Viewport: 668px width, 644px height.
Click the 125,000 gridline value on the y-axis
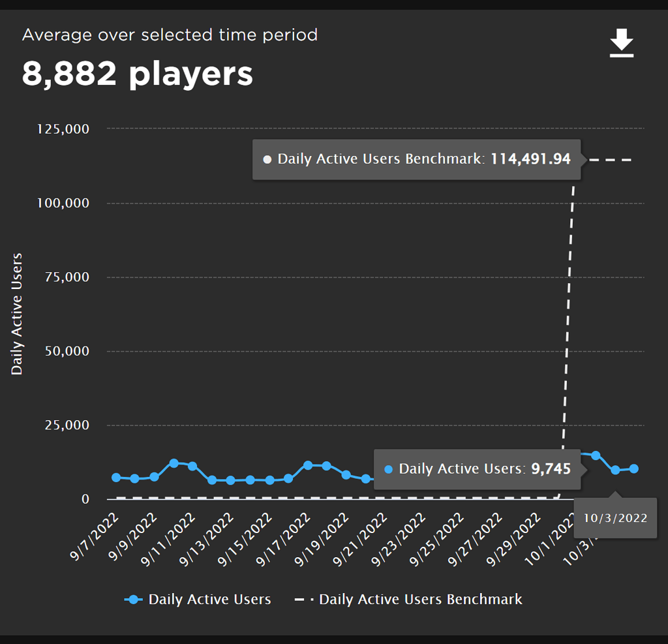[64, 129]
